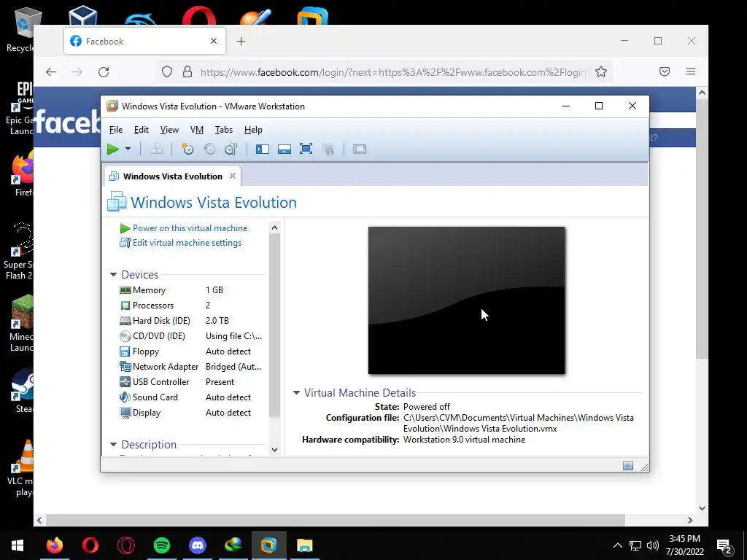The image size is (747, 560).
Task: Open the Firefox hamburger application menu
Action: [691, 71]
